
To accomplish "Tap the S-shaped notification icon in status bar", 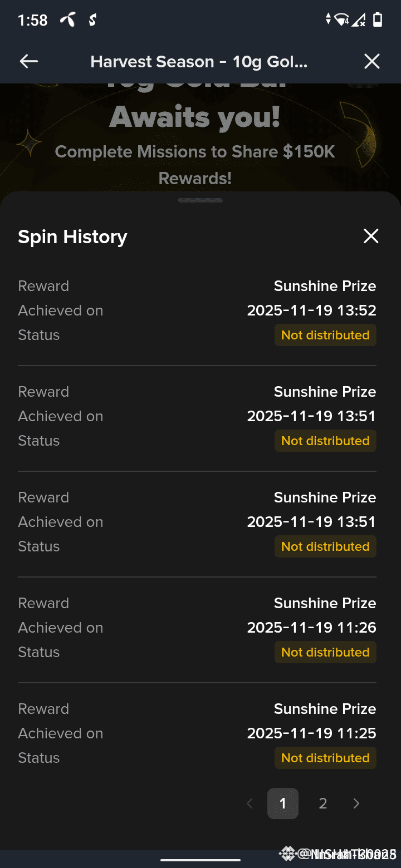I will (93, 20).
